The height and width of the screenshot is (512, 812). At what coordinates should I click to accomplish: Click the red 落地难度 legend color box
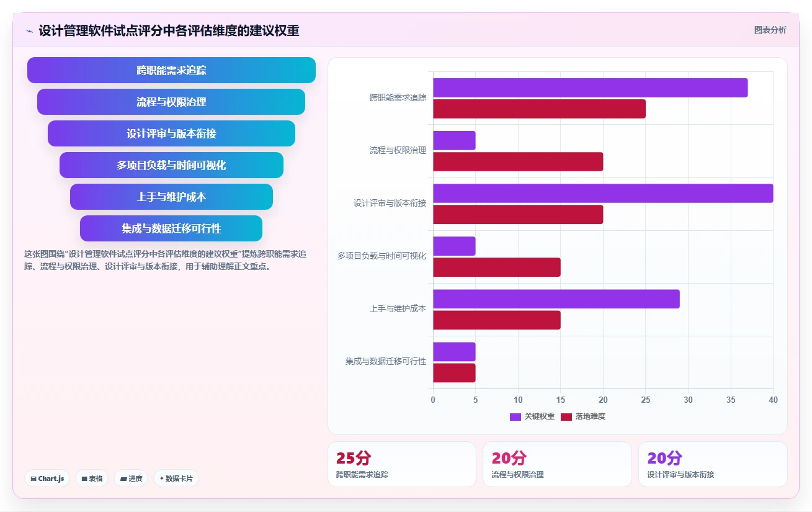(566, 416)
